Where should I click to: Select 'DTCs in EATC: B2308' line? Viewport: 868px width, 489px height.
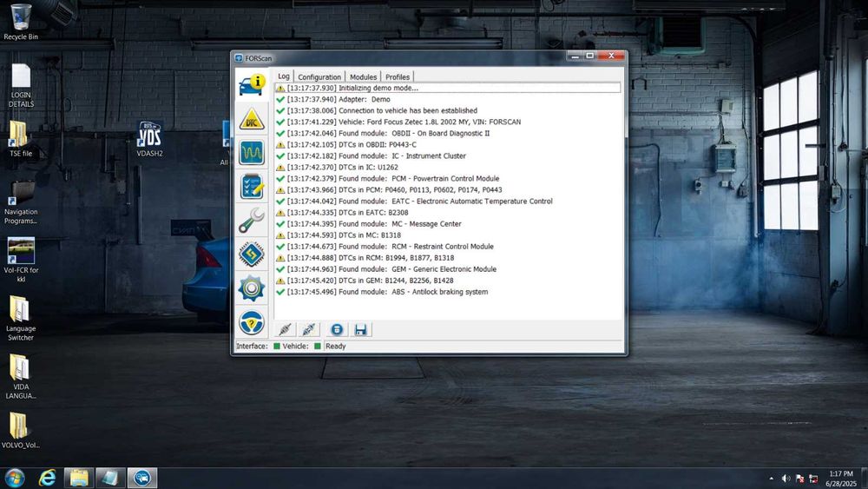pyautogui.click(x=447, y=213)
